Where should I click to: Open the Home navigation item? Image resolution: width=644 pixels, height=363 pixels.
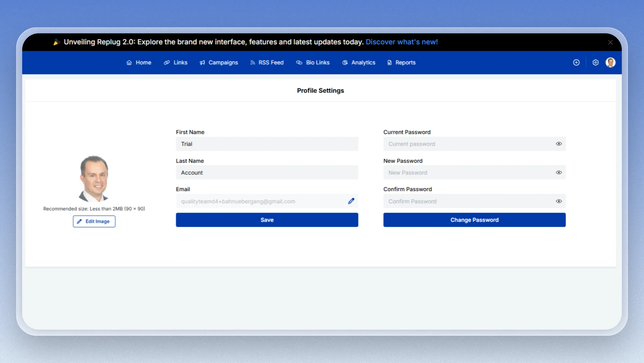pos(139,63)
